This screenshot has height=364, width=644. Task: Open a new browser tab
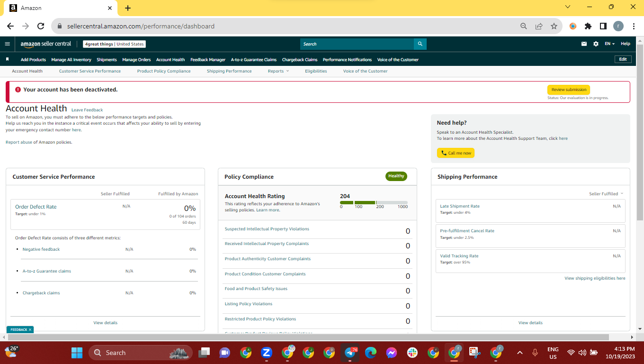[128, 8]
